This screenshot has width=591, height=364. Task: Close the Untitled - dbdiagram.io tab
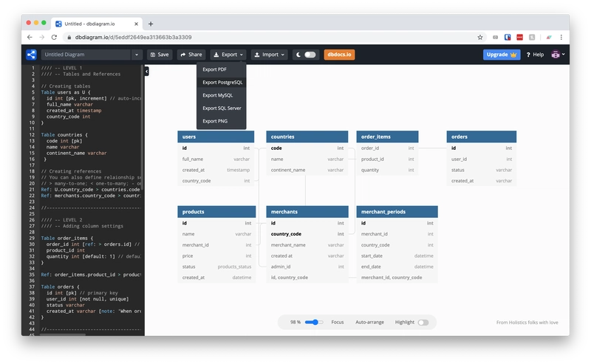click(136, 24)
